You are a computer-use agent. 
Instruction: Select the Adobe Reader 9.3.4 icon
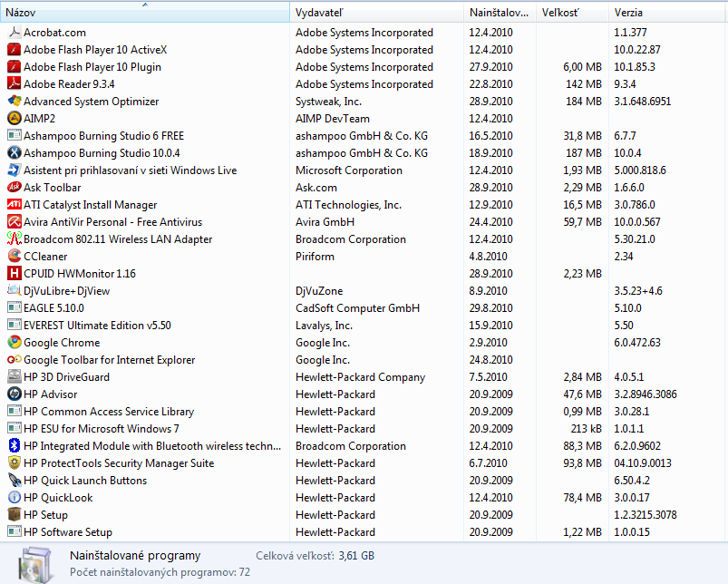(x=15, y=84)
